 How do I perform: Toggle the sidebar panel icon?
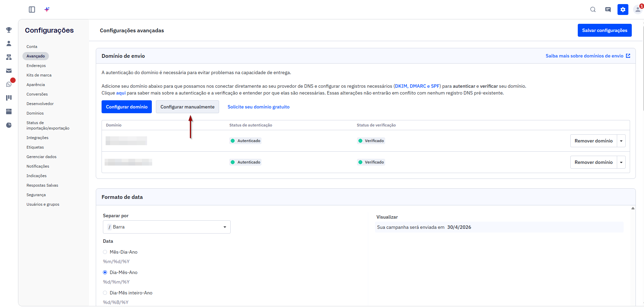(x=32, y=10)
